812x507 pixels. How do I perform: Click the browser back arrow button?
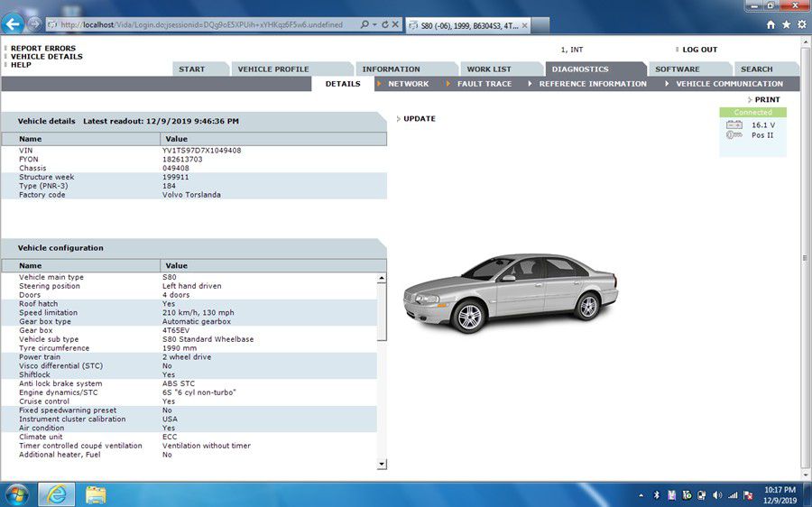tap(13, 24)
